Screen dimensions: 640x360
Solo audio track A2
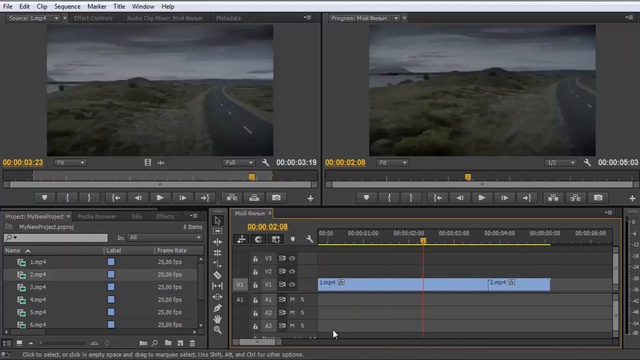(302, 313)
